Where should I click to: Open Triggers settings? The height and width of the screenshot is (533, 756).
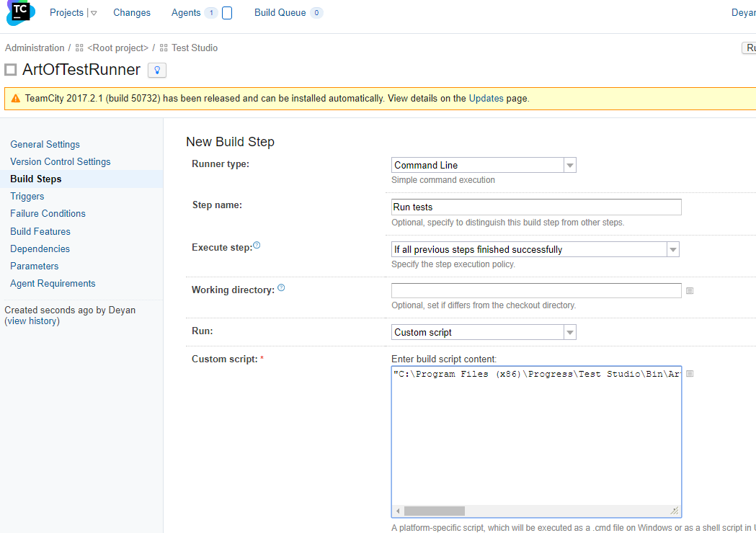[x=27, y=197]
